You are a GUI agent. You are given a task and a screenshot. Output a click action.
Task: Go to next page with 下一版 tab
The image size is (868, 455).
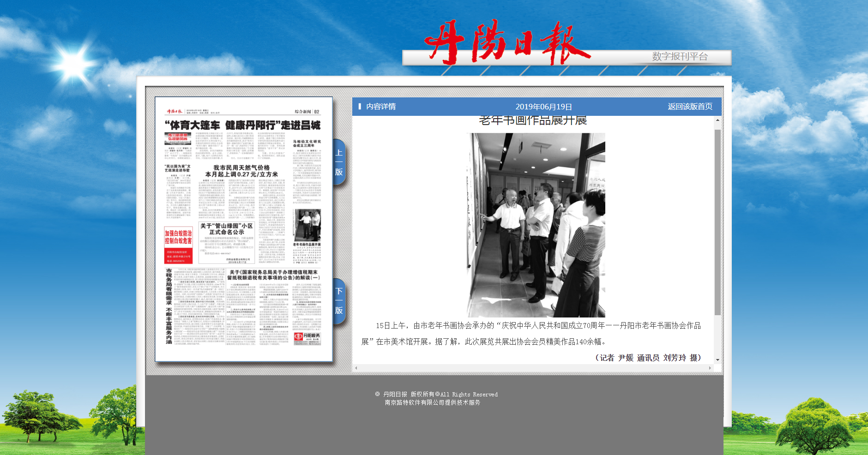coord(339,301)
